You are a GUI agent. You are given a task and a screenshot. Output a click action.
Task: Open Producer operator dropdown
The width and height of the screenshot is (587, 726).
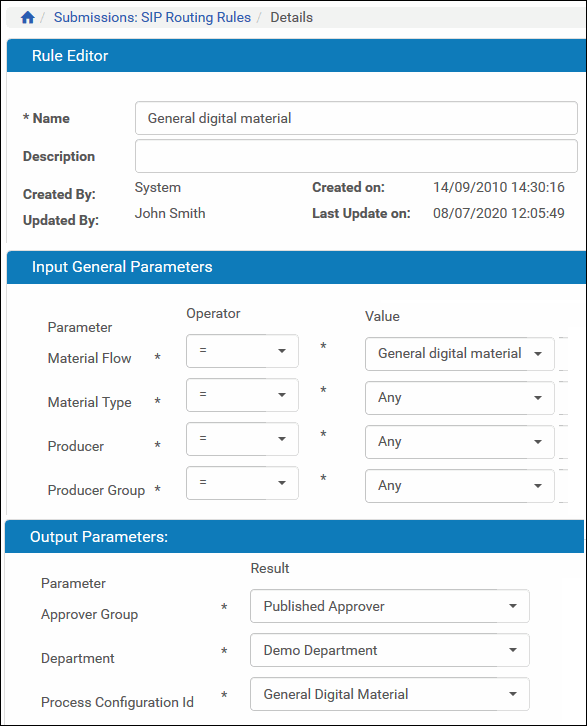click(242, 439)
